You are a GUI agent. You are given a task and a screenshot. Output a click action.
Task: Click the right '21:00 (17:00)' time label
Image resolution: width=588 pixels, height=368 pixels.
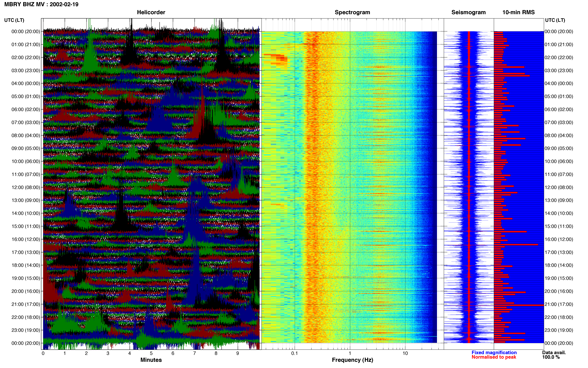coord(559,304)
